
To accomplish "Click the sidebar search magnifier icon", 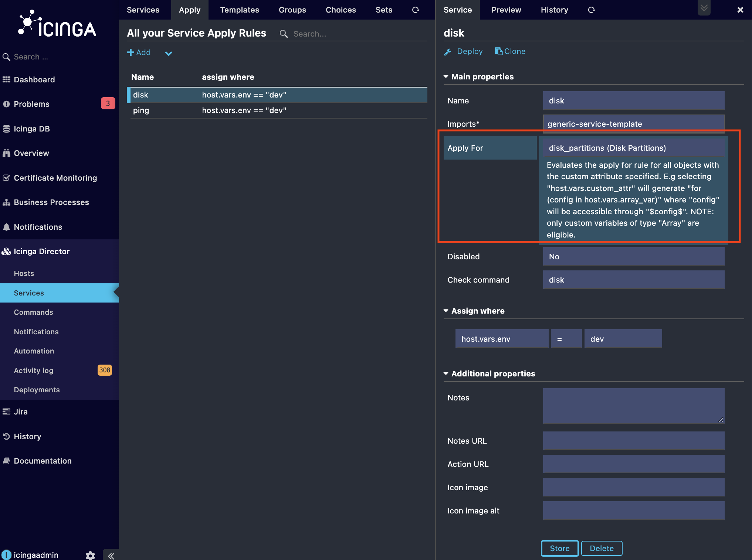I will [x=6, y=57].
